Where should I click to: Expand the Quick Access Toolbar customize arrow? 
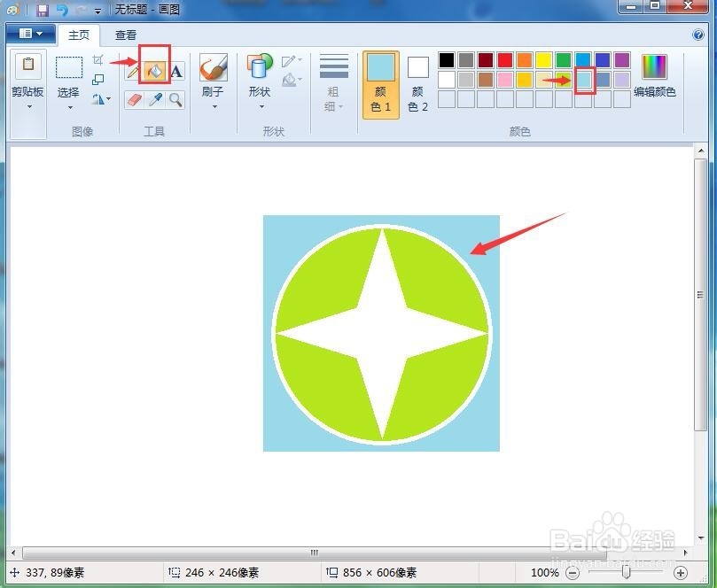(97, 11)
